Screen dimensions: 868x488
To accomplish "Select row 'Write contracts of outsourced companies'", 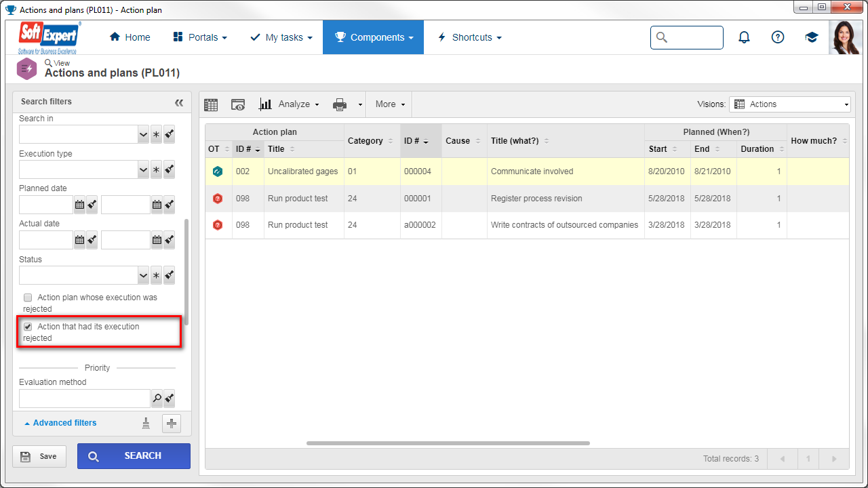I will coord(527,225).
